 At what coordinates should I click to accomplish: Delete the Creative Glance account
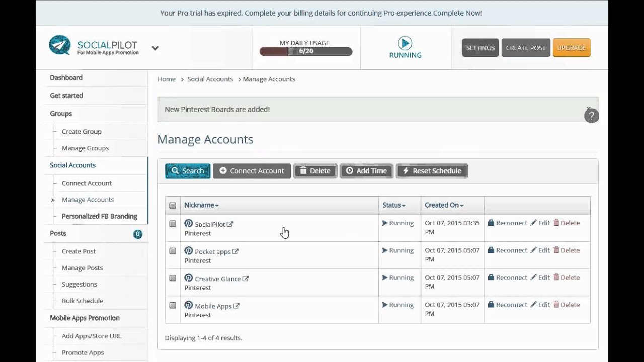coord(567,277)
